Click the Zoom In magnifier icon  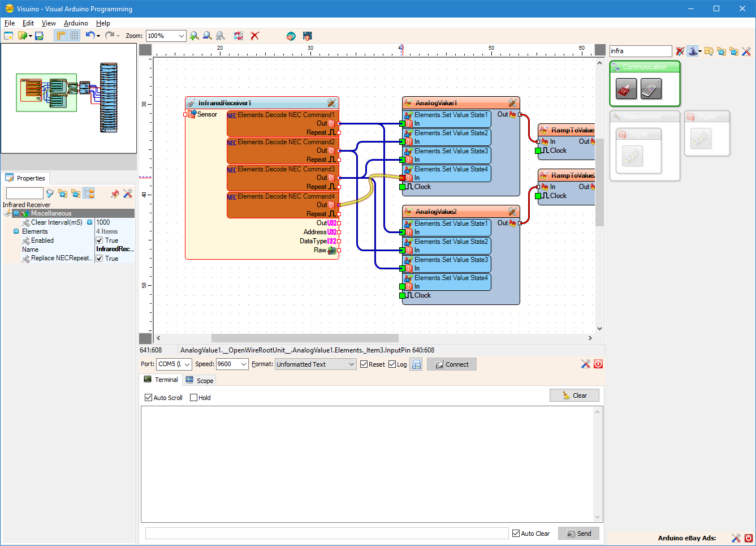point(195,36)
